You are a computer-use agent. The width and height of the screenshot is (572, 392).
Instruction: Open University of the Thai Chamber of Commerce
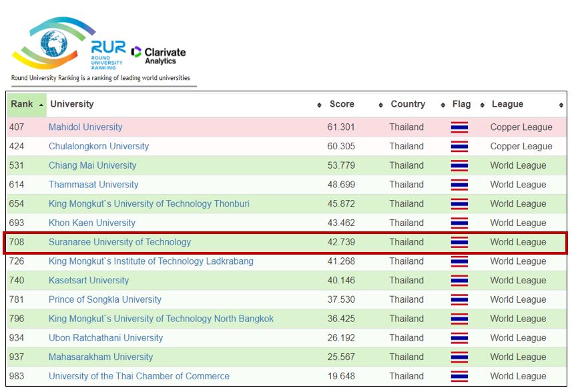[x=139, y=376]
